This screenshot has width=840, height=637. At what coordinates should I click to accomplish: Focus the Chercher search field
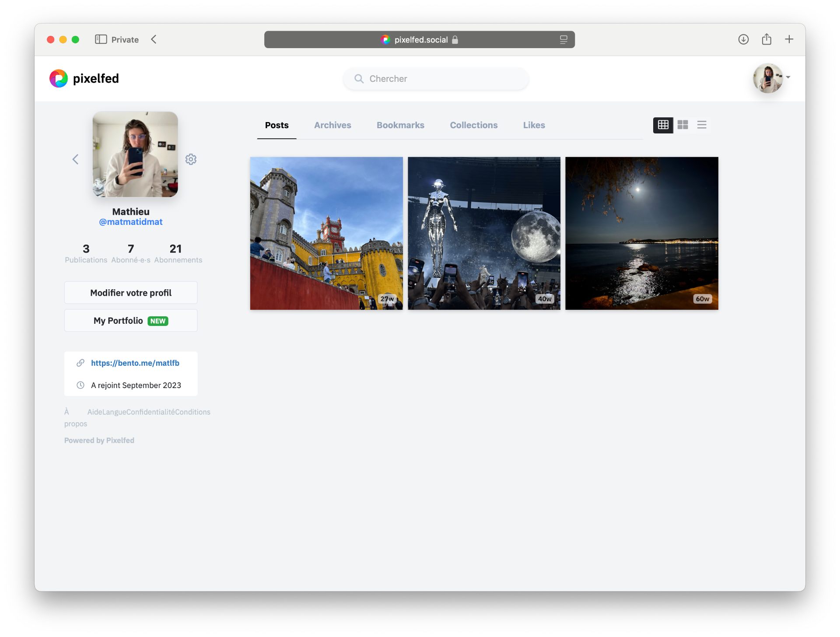click(x=437, y=79)
